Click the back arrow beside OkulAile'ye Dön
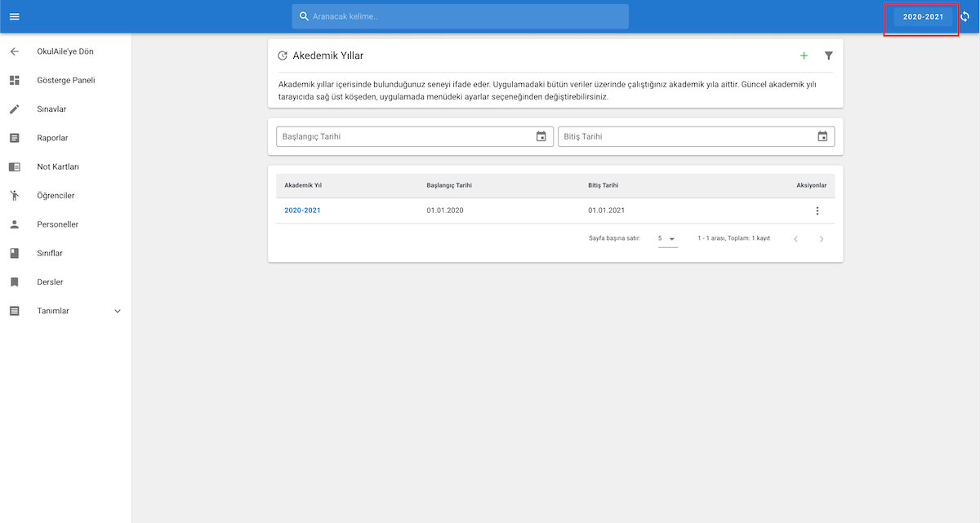 (x=14, y=51)
